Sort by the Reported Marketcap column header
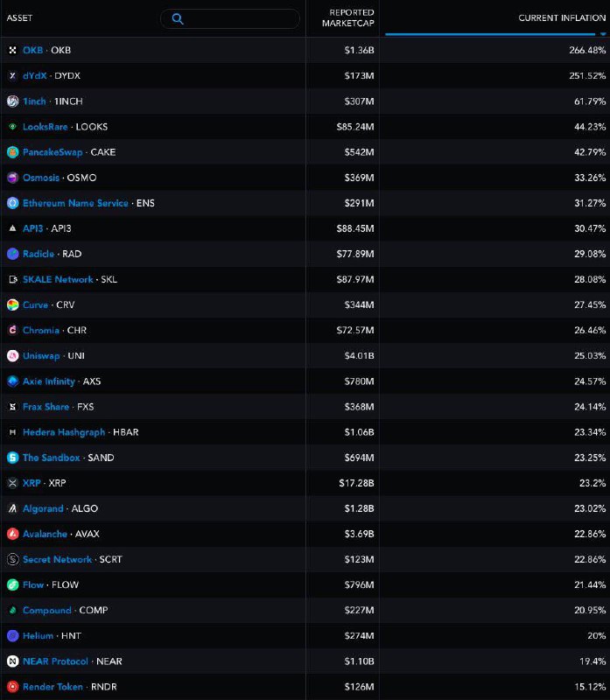 point(347,17)
